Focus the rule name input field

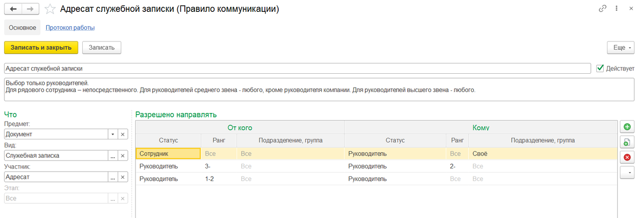tap(298, 68)
